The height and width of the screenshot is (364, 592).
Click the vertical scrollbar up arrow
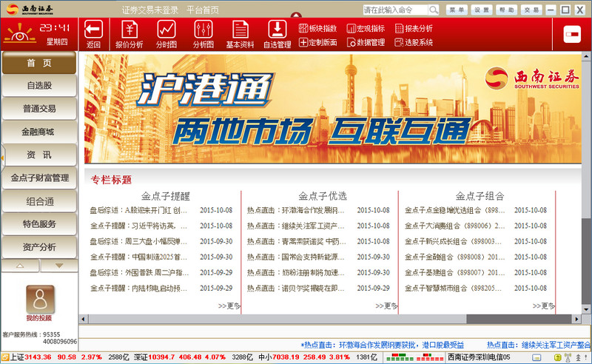click(586, 56)
